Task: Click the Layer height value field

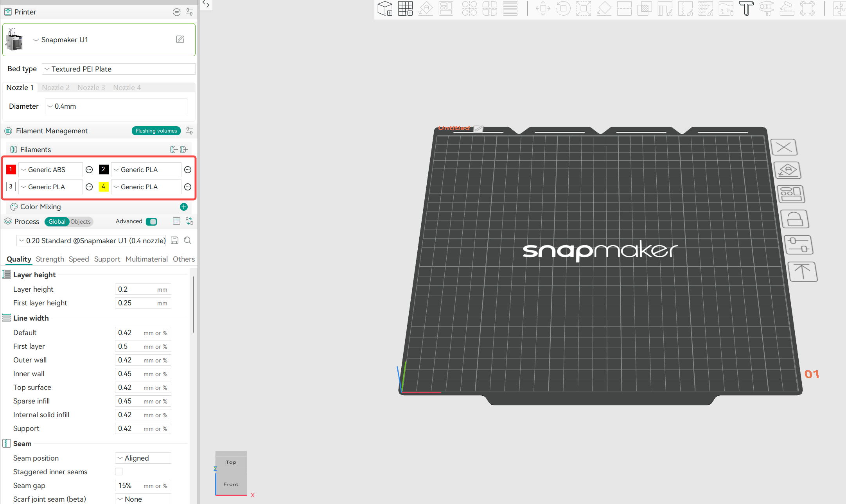Action: tap(143, 289)
